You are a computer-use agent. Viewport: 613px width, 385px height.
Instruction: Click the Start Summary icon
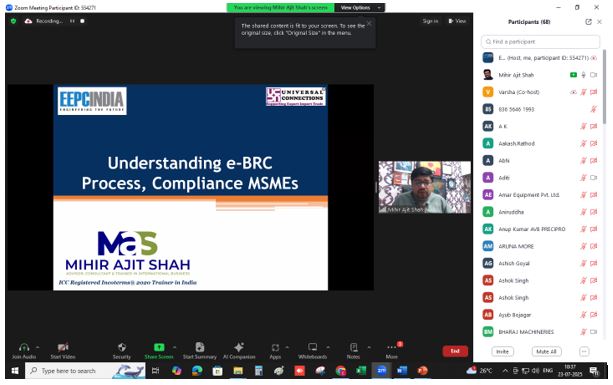click(x=200, y=347)
